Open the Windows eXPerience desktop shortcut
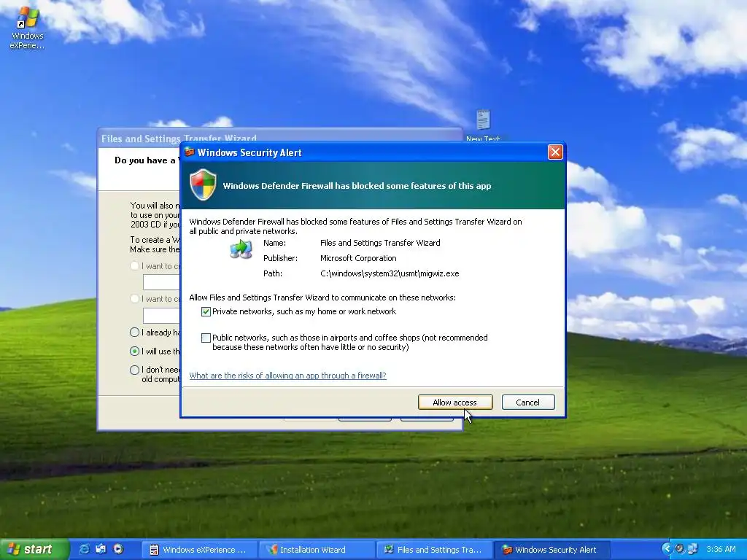The height and width of the screenshot is (560, 747). [x=27, y=28]
